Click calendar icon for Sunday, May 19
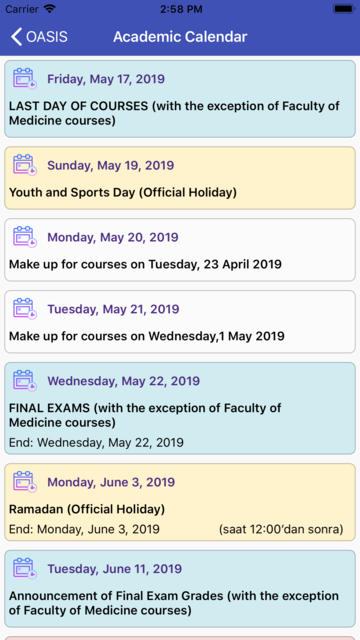The image size is (360, 640). coord(25,165)
